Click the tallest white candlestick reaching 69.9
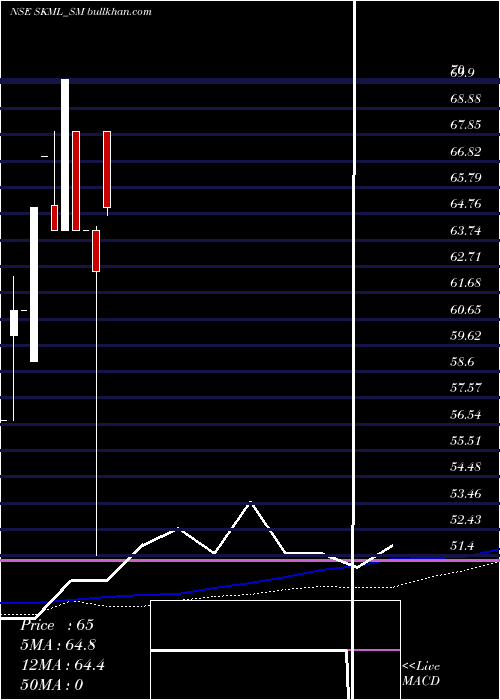This screenshot has width=500, height=700. click(x=65, y=155)
